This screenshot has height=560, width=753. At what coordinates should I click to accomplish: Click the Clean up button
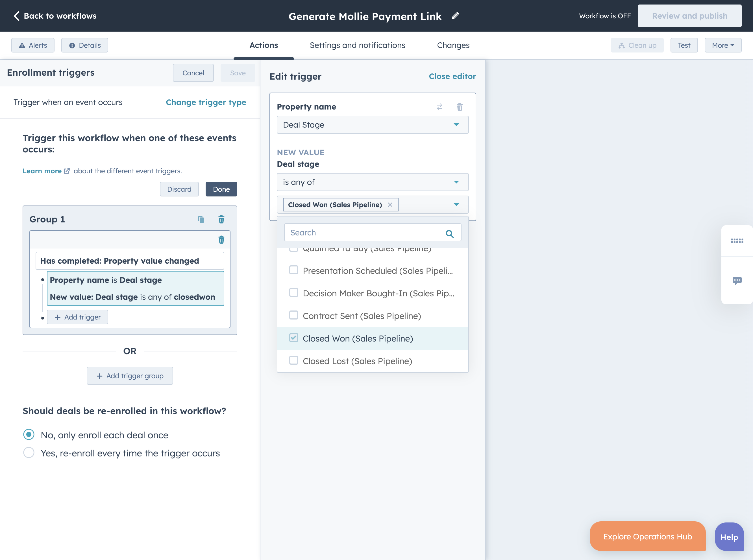tap(637, 45)
